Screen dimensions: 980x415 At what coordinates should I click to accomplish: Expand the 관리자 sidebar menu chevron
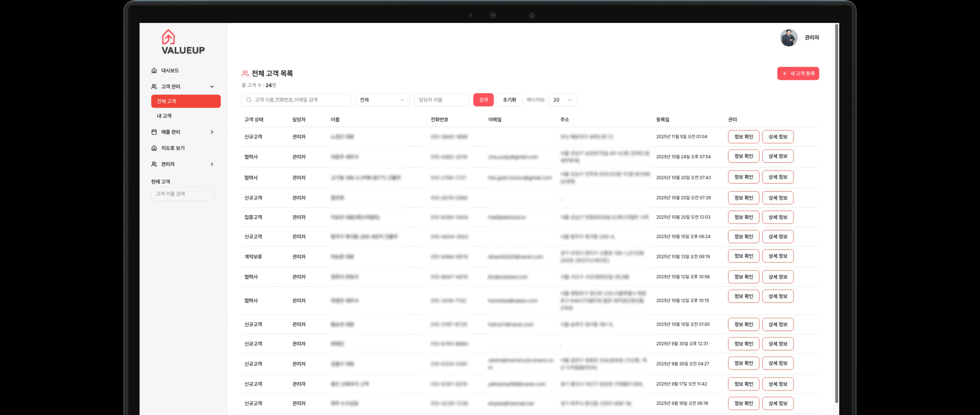(x=212, y=164)
